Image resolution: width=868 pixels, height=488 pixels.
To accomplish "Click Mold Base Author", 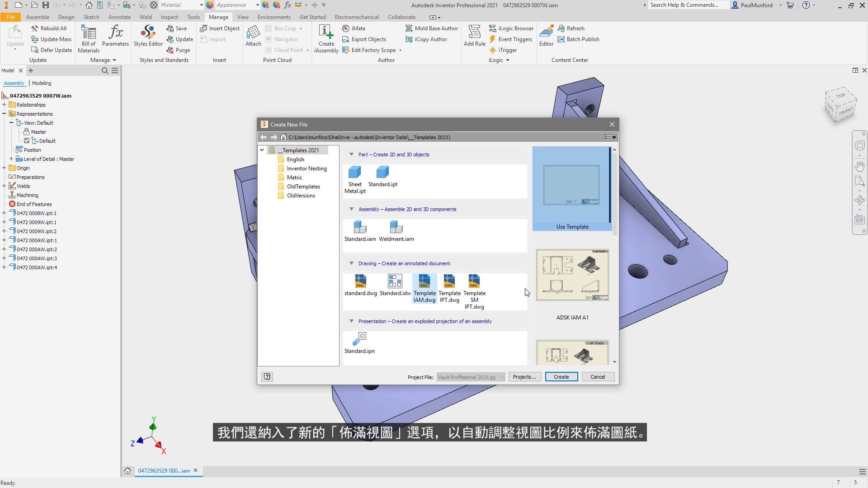I will 432,28.
